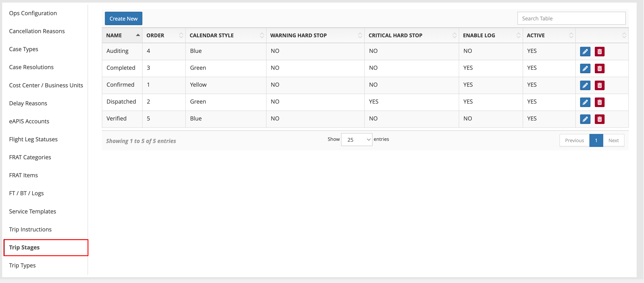Open Flight Leg Statuses in sidebar

(x=33, y=139)
